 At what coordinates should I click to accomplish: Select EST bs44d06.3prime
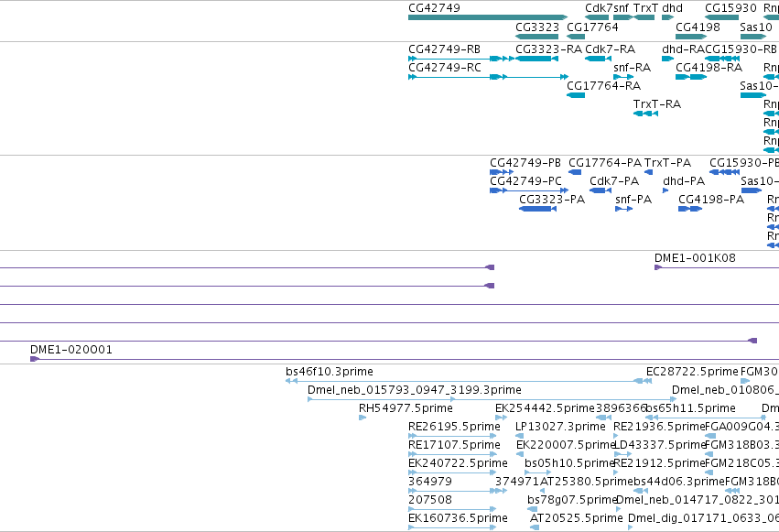pyautogui.click(x=641, y=492)
